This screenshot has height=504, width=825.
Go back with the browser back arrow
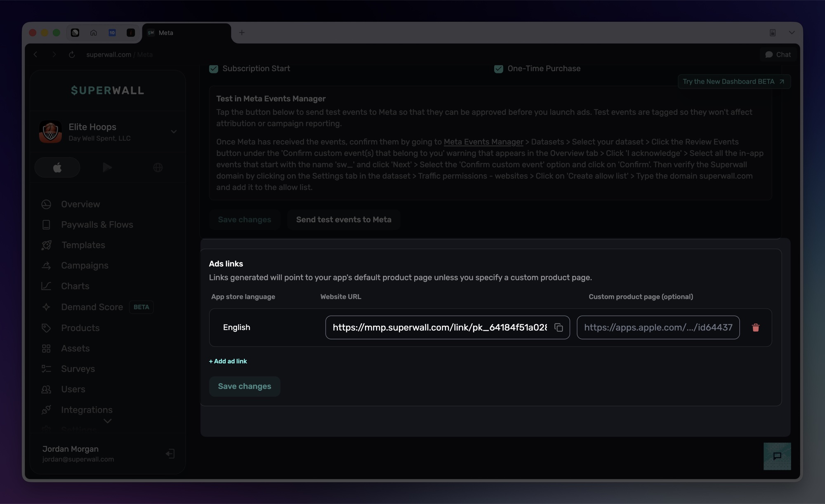36,54
